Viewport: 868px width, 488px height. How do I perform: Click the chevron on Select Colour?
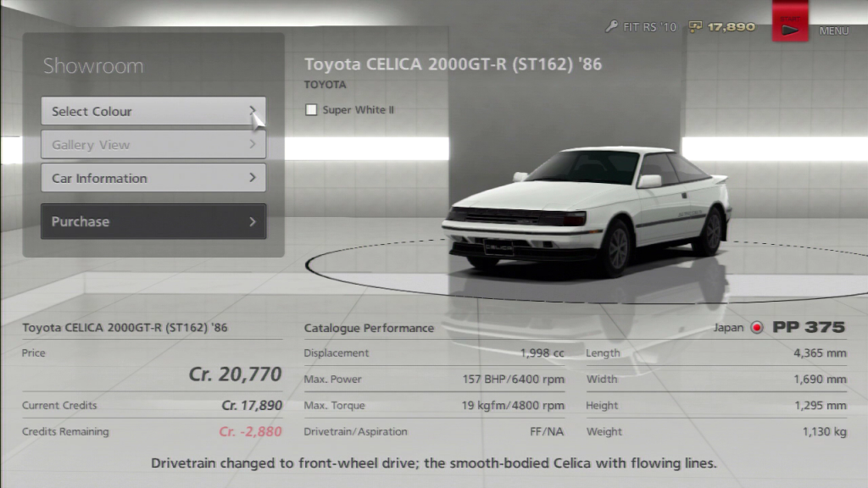point(253,111)
